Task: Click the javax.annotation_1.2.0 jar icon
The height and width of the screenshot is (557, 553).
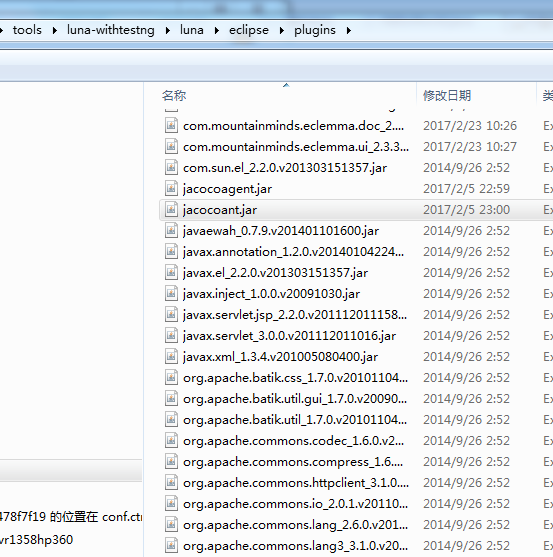Action: pyautogui.click(x=171, y=251)
